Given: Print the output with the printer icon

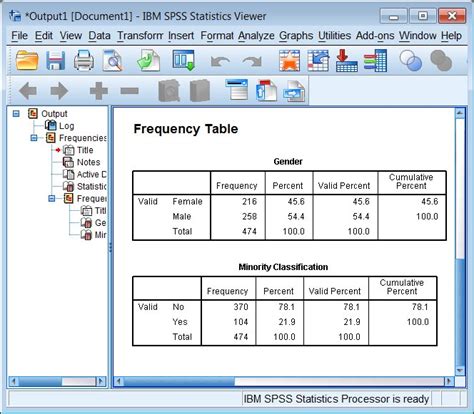Looking at the screenshot, I should (x=83, y=60).
